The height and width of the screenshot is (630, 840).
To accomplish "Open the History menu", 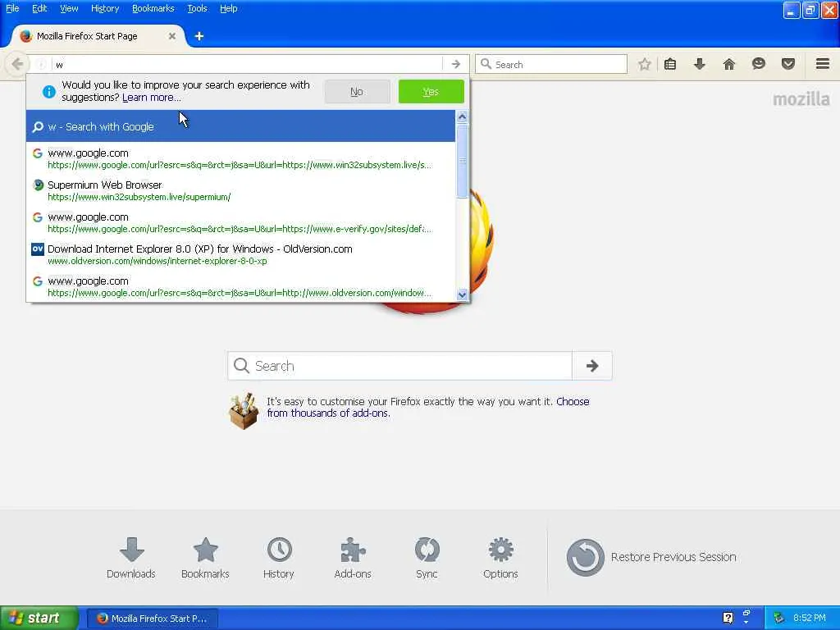I will [x=105, y=8].
